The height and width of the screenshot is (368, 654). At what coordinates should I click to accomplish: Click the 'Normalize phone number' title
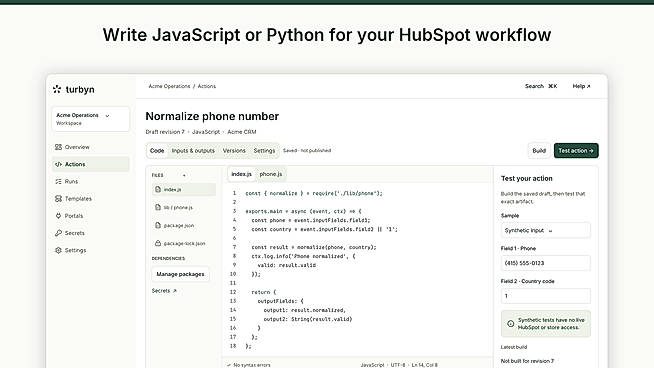pyautogui.click(x=212, y=116)
